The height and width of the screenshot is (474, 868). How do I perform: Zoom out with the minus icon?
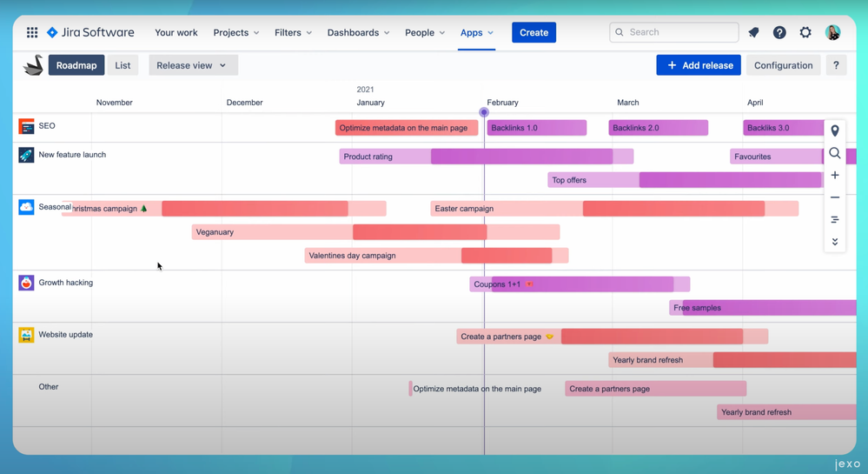(x=835, y=197)
